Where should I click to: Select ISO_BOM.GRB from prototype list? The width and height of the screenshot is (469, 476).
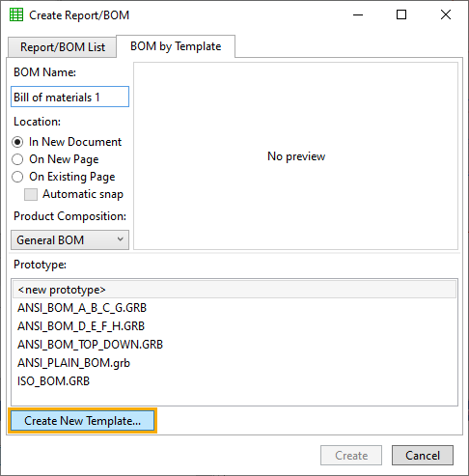pyautogui.click(x=234, y=381)
